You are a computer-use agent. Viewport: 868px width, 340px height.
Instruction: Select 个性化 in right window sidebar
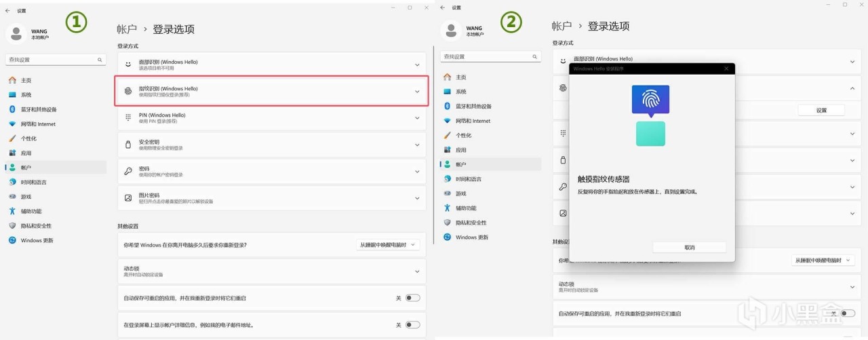[490, 135]
